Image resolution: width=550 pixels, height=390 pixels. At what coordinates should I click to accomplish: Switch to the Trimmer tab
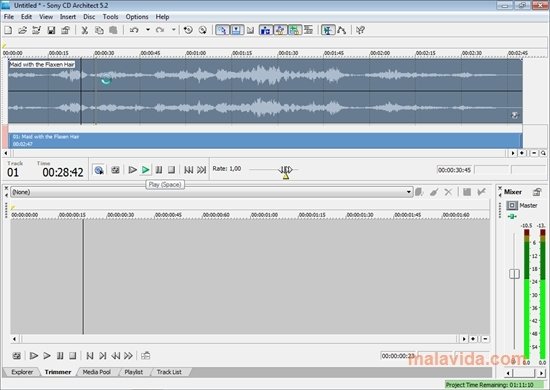58,372
